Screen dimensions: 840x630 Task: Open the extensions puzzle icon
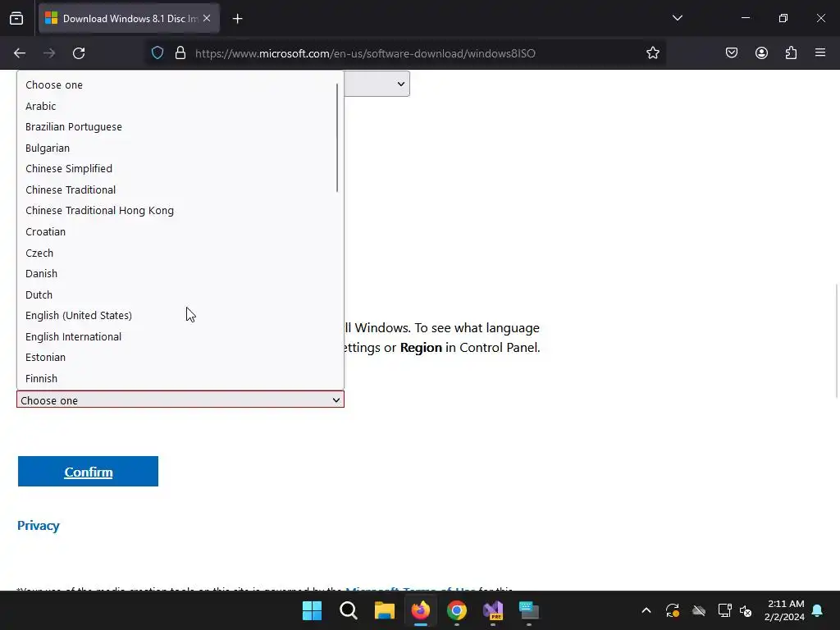point(791,53)
